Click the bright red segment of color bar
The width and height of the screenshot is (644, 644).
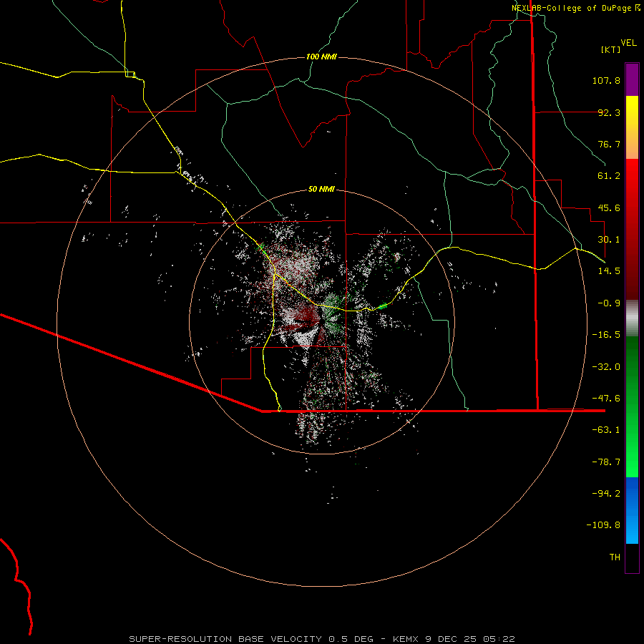[632, 229]
